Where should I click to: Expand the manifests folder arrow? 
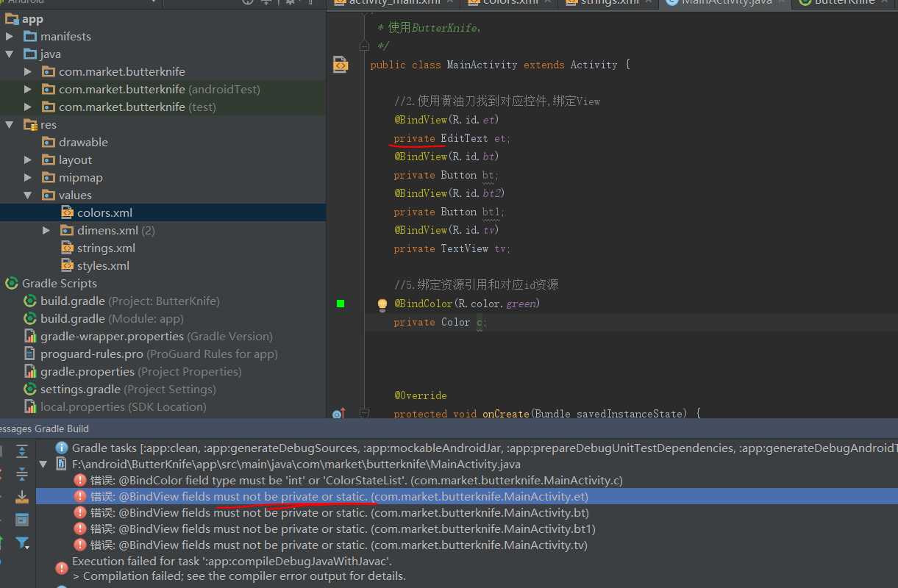pos(9,36)
